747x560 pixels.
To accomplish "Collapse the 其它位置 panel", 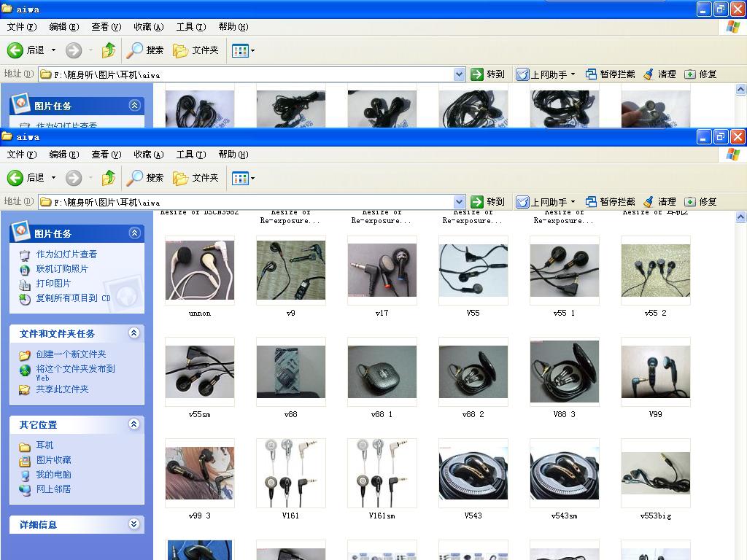I will (134, 424).
